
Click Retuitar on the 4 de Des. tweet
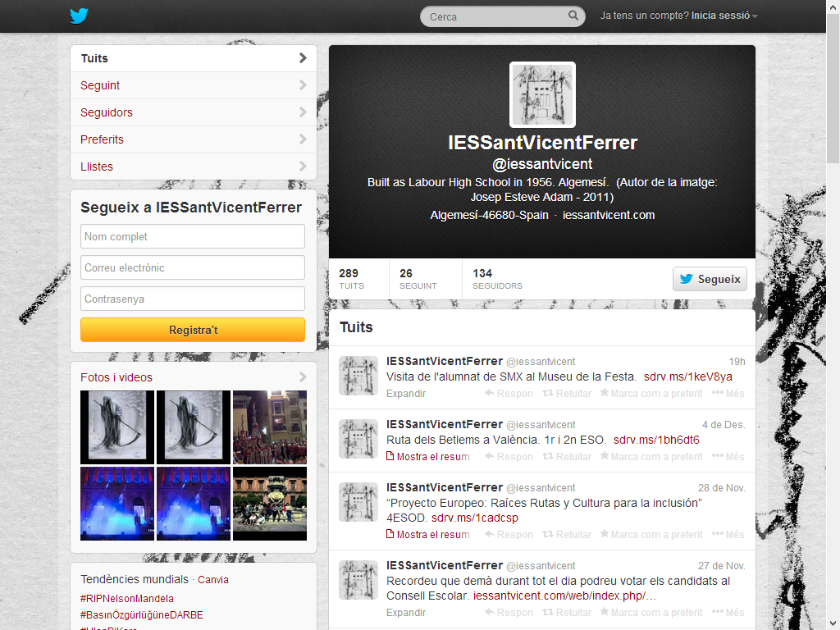point(567,457)
